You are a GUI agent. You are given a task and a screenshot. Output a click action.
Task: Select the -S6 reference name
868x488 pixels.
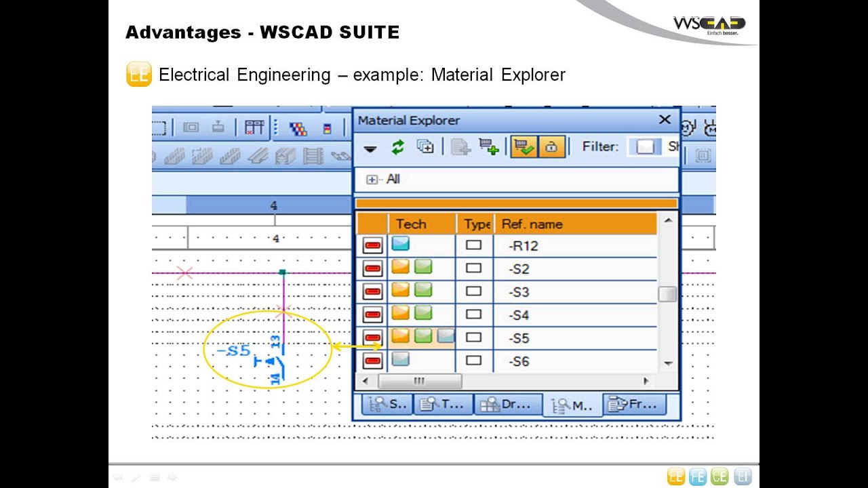coord(519,361)
